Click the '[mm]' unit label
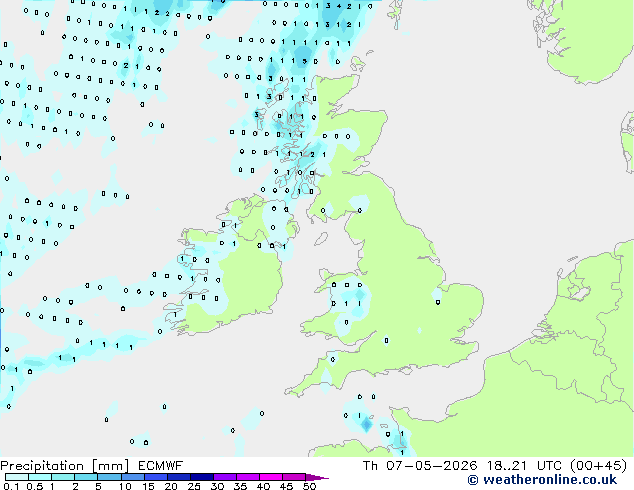Screen dimensions: 634x490 click(111, 466)
